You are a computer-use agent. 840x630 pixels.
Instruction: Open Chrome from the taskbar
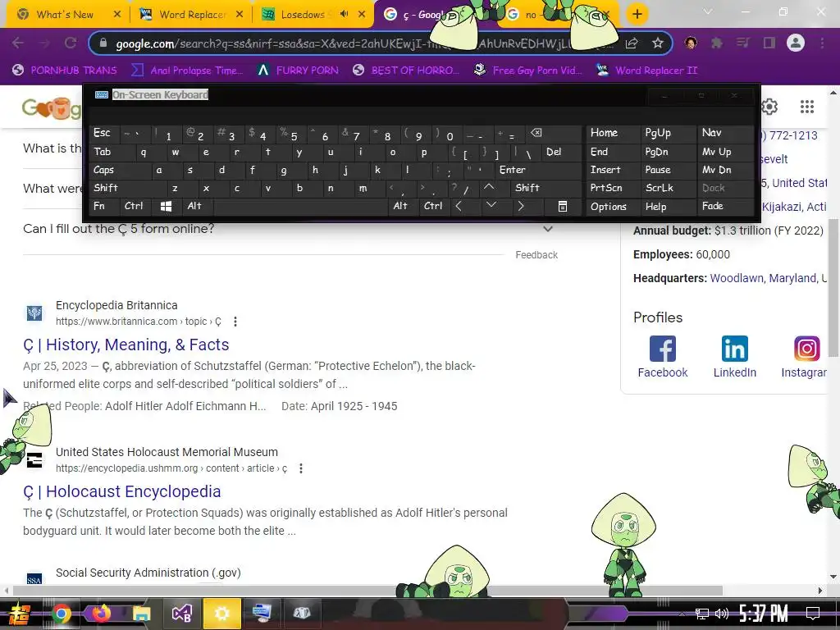coord(62,614)
